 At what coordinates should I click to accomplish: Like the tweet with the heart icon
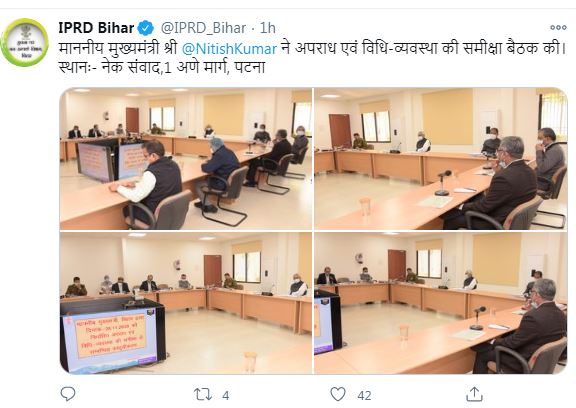338,394
